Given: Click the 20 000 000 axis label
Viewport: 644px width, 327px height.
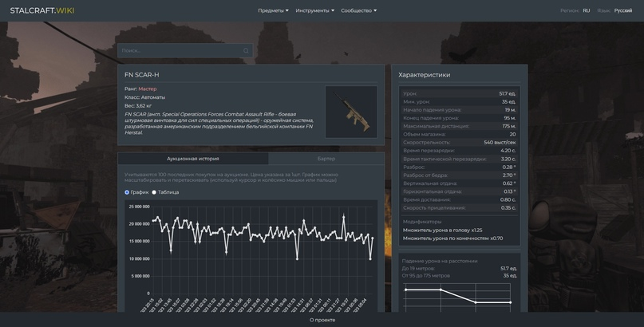Looking at the screenshot, I should click(x=139, y=224).
